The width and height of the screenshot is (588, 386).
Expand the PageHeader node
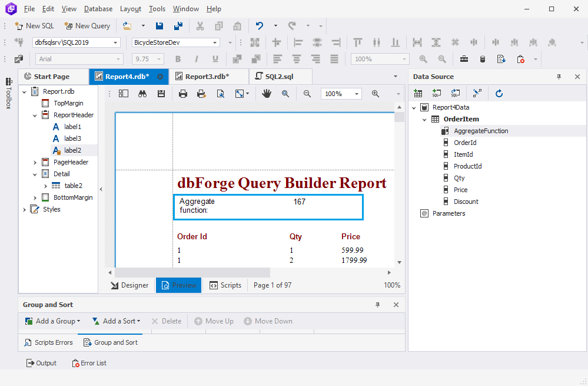[35, 162]
